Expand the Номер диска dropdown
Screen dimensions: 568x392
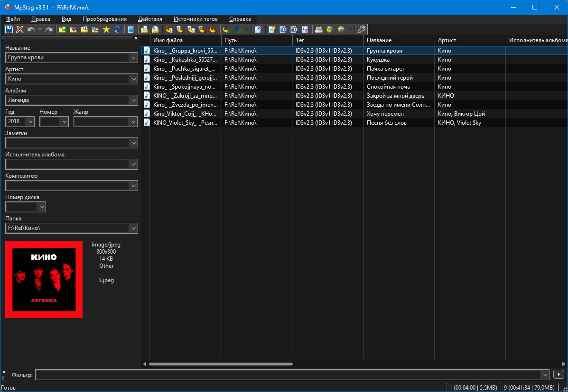(x=42, y=207)
